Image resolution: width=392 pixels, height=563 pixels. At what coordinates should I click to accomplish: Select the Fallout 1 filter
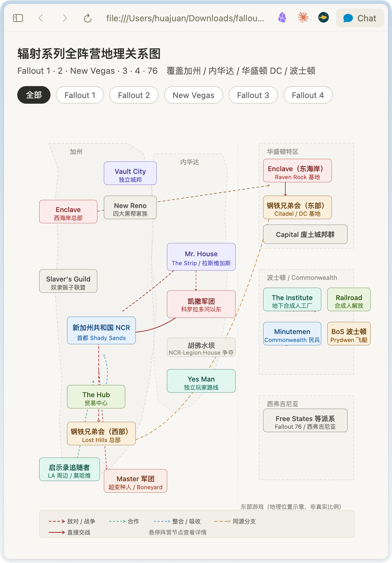(80, 95)
